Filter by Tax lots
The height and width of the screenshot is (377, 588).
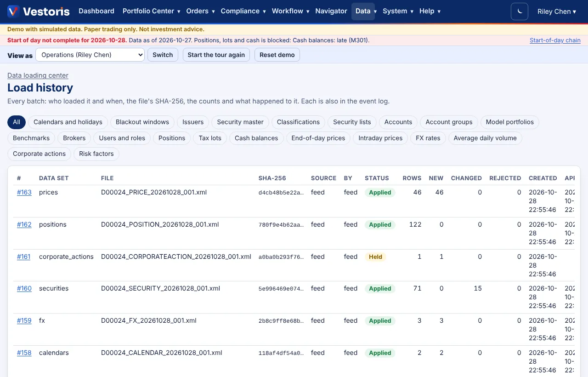click(210, 138)
